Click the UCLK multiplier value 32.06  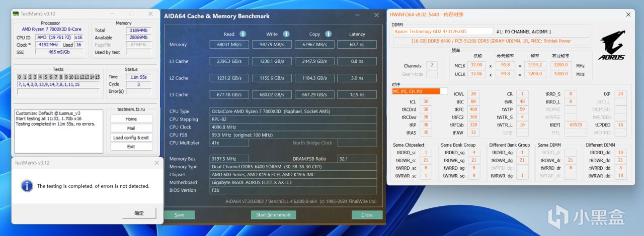point(475,74)
